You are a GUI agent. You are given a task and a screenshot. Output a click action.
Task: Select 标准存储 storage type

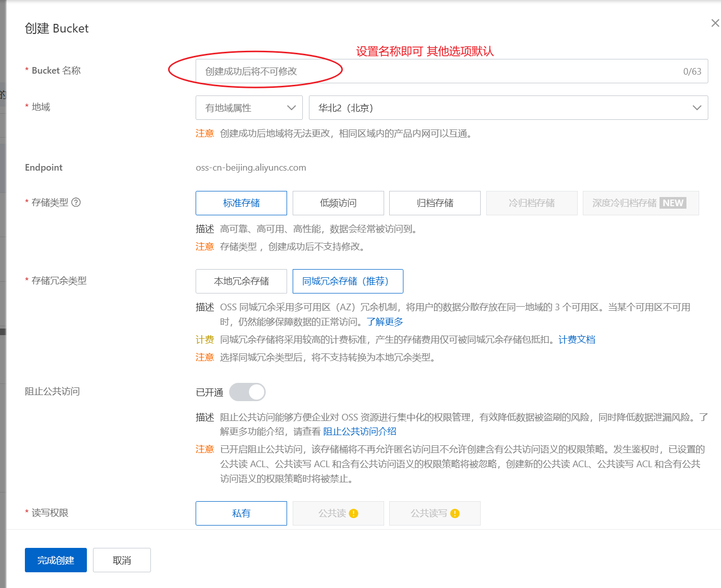point(241,203)
